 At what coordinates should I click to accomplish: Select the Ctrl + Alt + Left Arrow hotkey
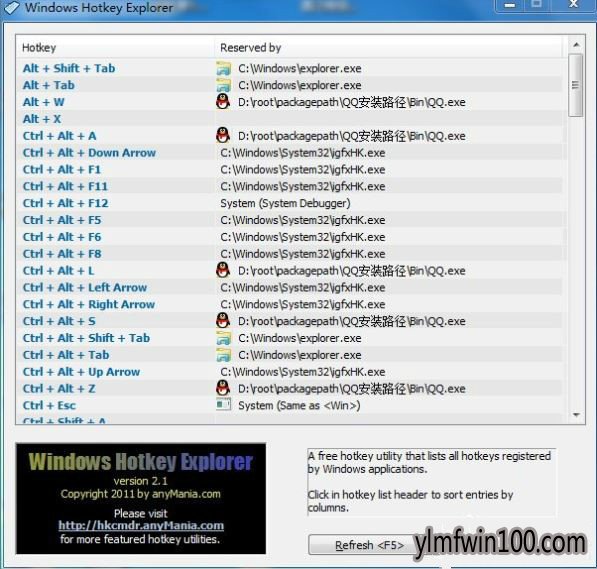(x=85, y=288)
